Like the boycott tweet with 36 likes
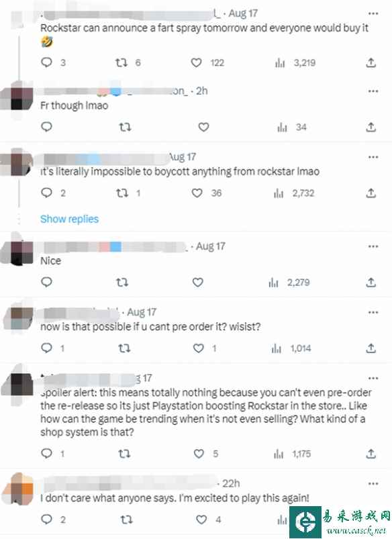Viewport: 392px width, 539px height. [x=197, y=193]
